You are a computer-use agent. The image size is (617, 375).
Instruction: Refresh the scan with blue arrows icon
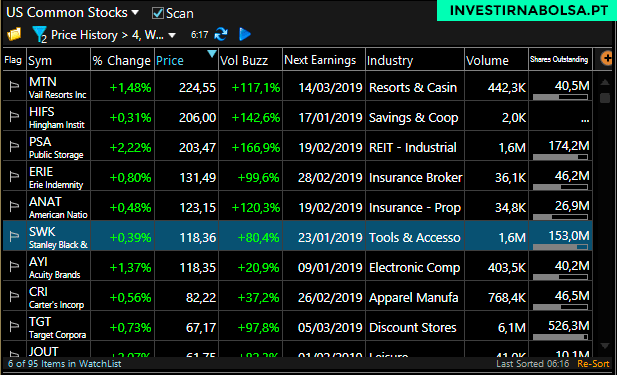(x=221, y=34)
